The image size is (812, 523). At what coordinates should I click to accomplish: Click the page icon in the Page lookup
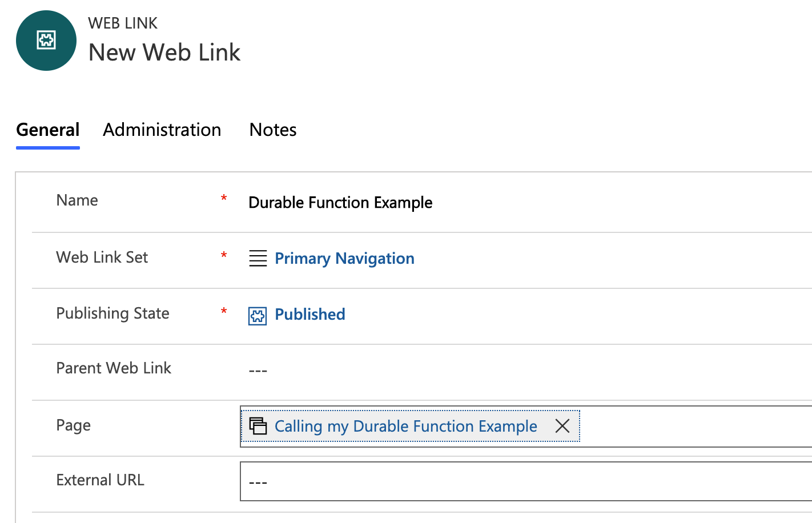click(258, 426)
